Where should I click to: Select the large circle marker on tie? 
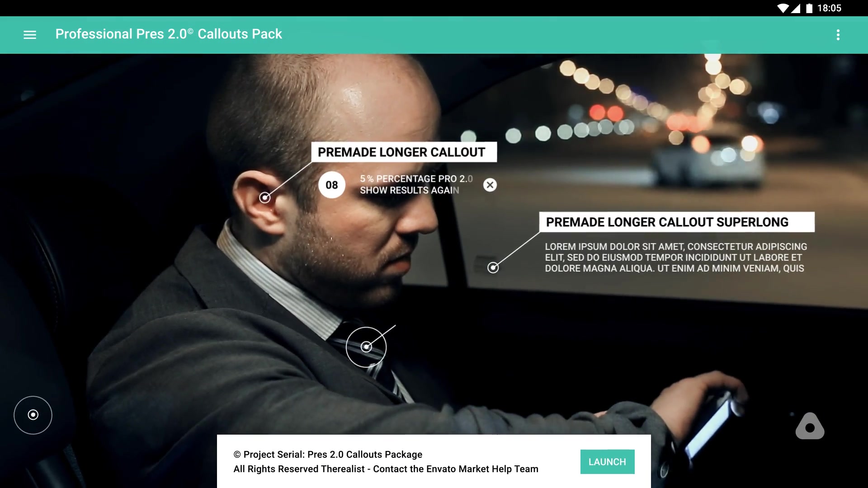pos(366,347)
